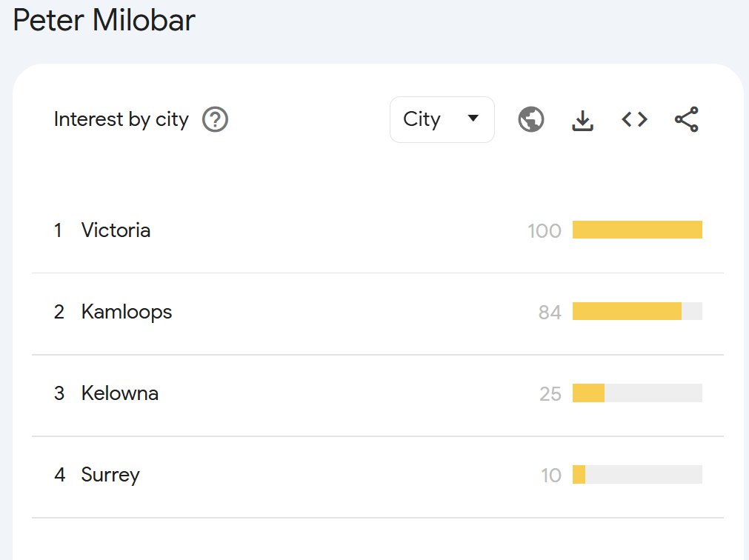The height and width of the screenshot is (560, 749).
Task: Click Surrey's score value 10
Action: pyautogui.click(x=550, y=476)
